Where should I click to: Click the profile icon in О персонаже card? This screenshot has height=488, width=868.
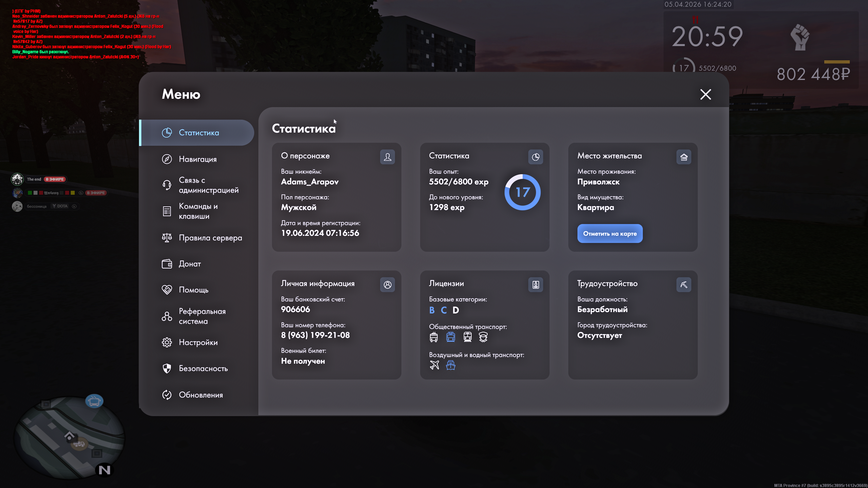pyautogui.click(x=387, y=157)
